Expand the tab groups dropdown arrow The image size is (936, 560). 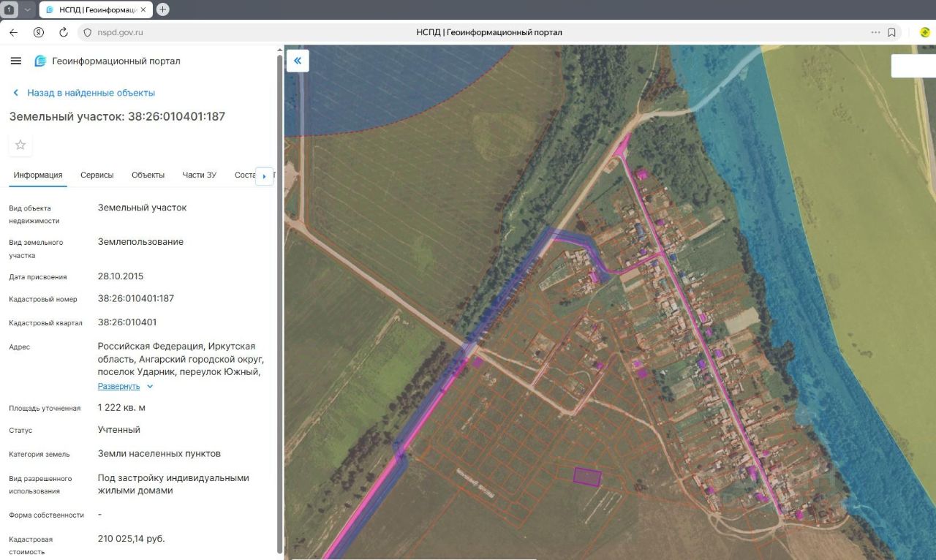28,10
